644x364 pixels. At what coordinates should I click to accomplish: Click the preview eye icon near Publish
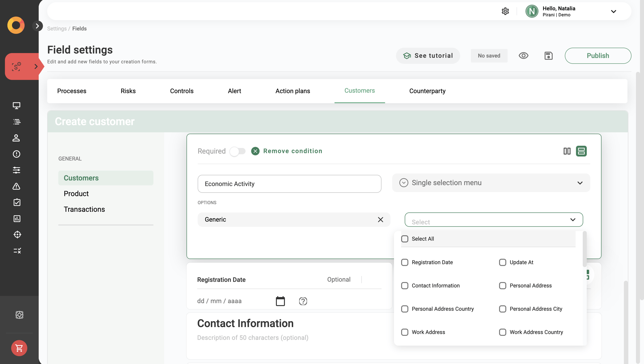524,55
